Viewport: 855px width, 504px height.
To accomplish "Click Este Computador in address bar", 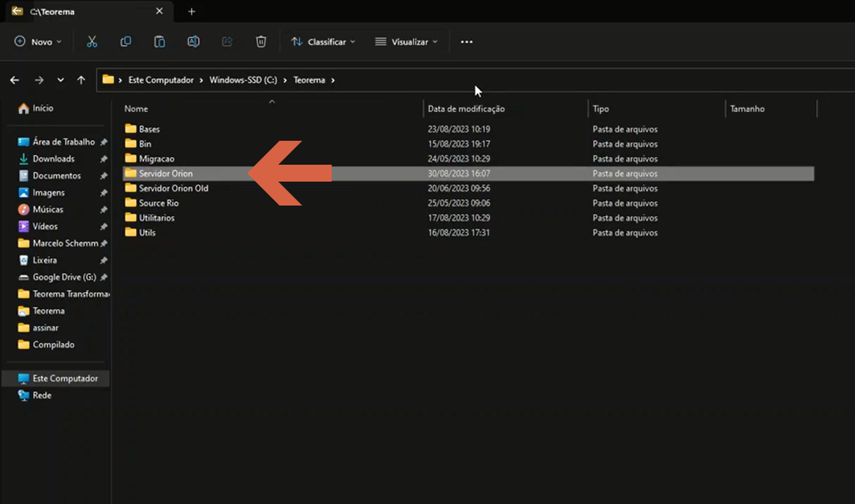I will point(161,80).
